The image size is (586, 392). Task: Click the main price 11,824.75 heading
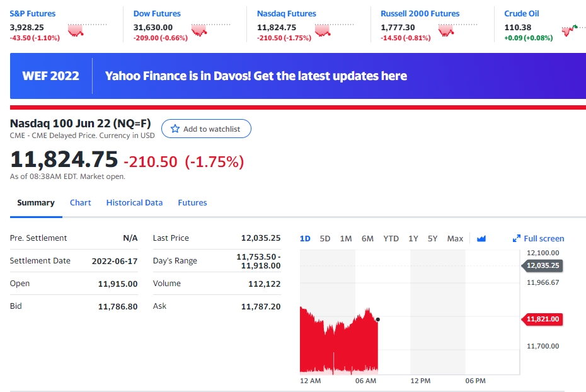64,159
